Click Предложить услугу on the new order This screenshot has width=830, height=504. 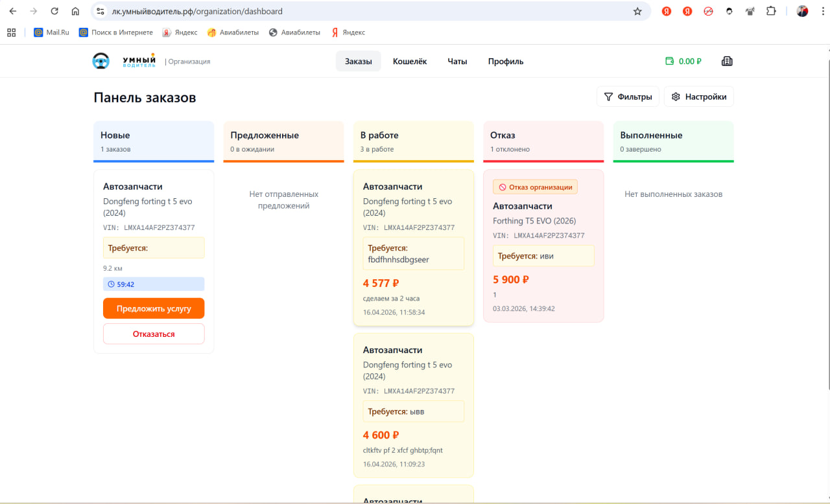[x=154, y=308]
